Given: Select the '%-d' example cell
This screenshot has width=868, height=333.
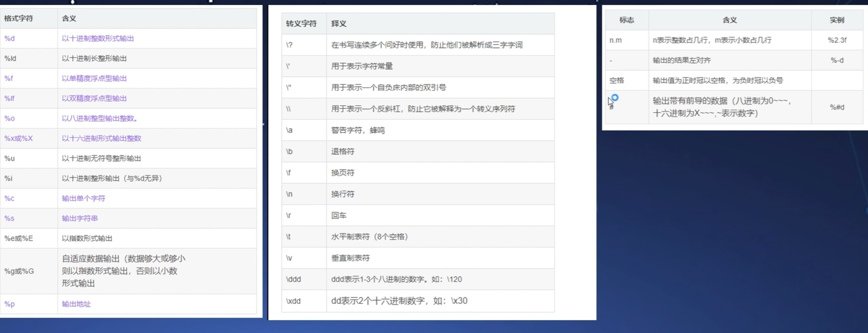Looking at the screenshot, I should click(837, 60).
